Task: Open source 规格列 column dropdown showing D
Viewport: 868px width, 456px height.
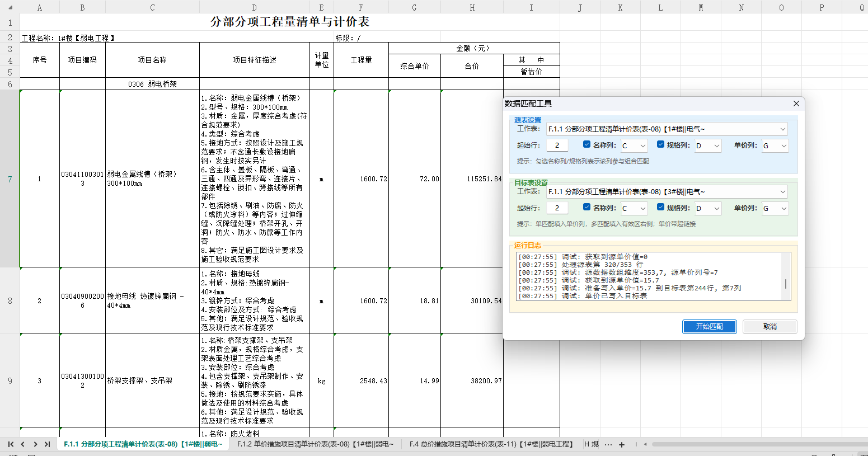Action: pos(707,145)
